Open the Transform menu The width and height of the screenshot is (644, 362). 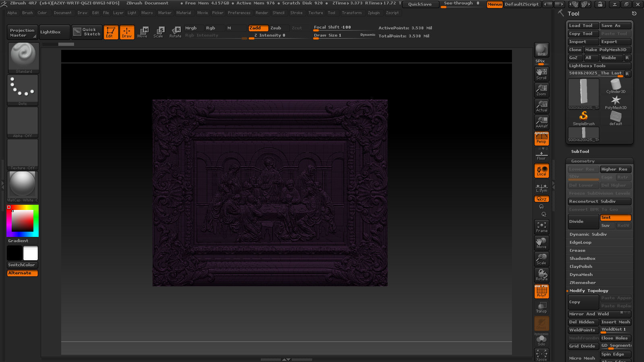[x=352, y=13]
